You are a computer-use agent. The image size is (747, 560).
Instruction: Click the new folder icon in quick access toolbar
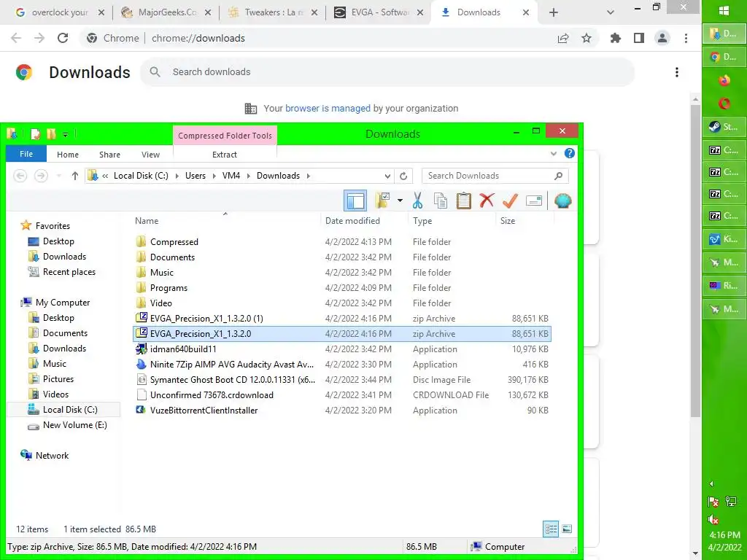[51, 134]
